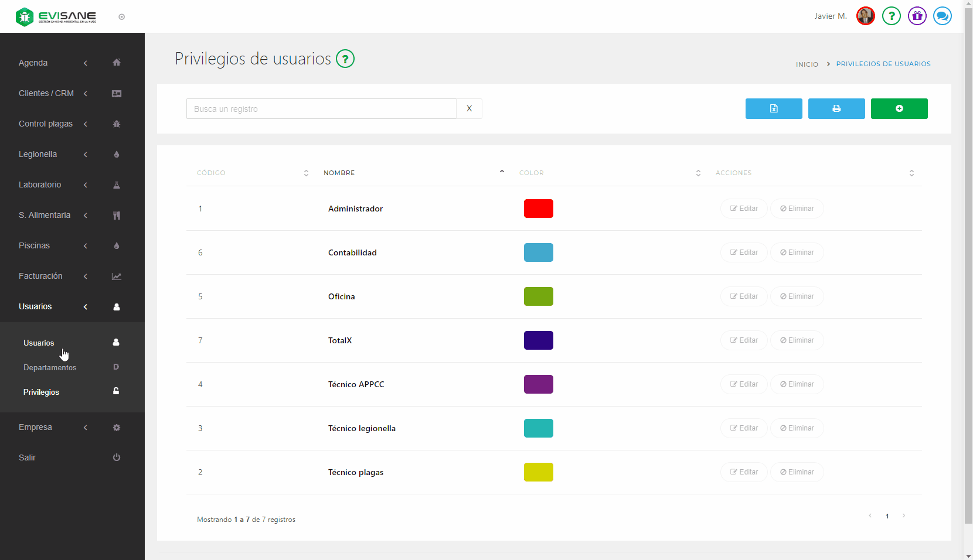Click the Javier M. profile avatar
Screen dimensions: 973x560
pos(865,16)
